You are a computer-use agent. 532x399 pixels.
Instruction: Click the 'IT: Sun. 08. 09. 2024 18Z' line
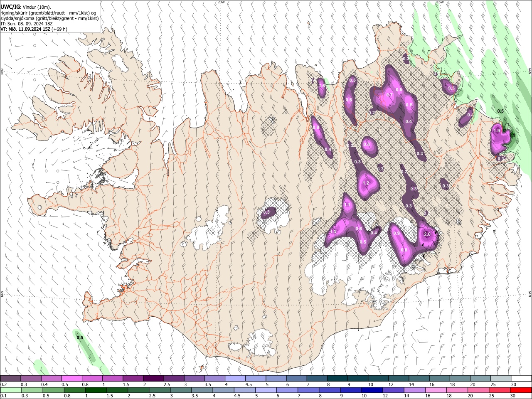(27, 24)
